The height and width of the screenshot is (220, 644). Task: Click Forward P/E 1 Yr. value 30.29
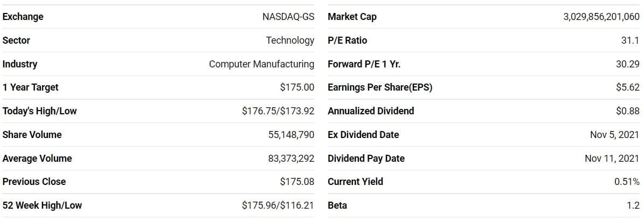coord(628,64)
